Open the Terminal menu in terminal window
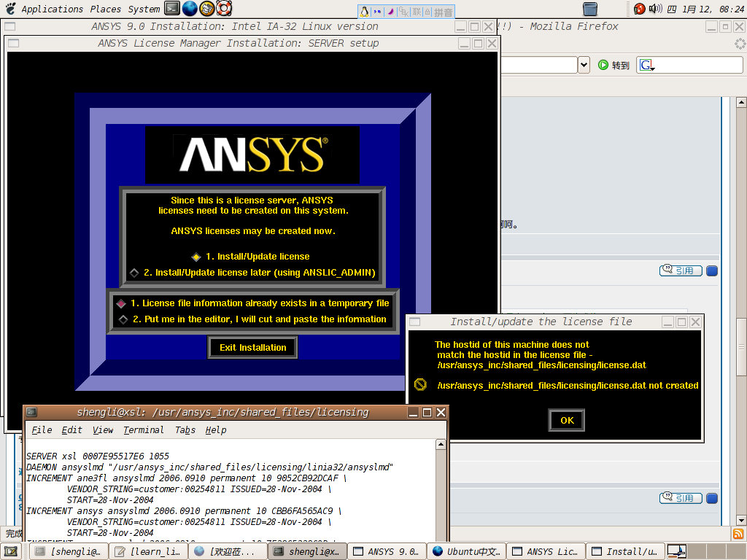This screenshot has width=747, height=560. (144, 430)
